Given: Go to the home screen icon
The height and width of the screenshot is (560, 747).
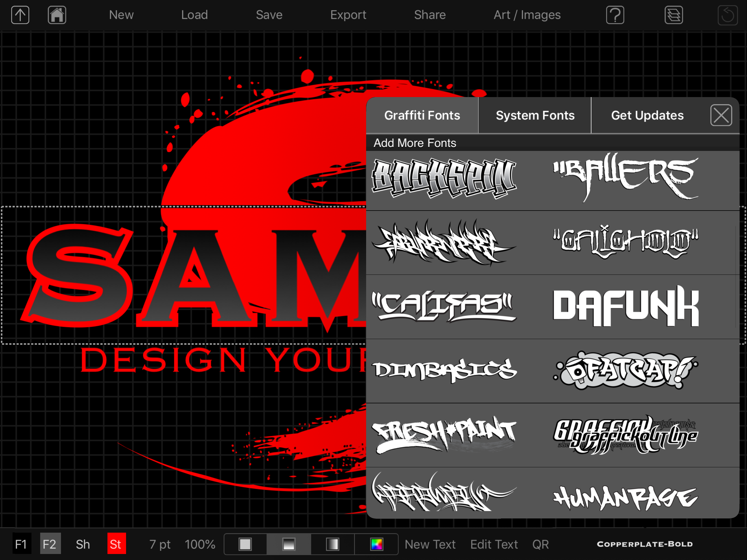Looking at the screenshot, I should (57, 15).
